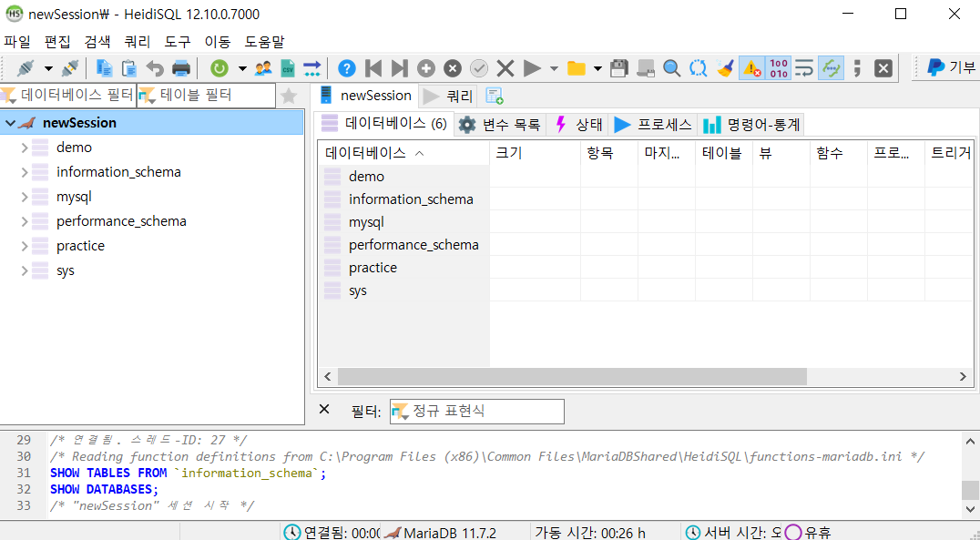980x540 pixels.
Task: Click the green Refresh icon
Action: click(x=219, y=67)
